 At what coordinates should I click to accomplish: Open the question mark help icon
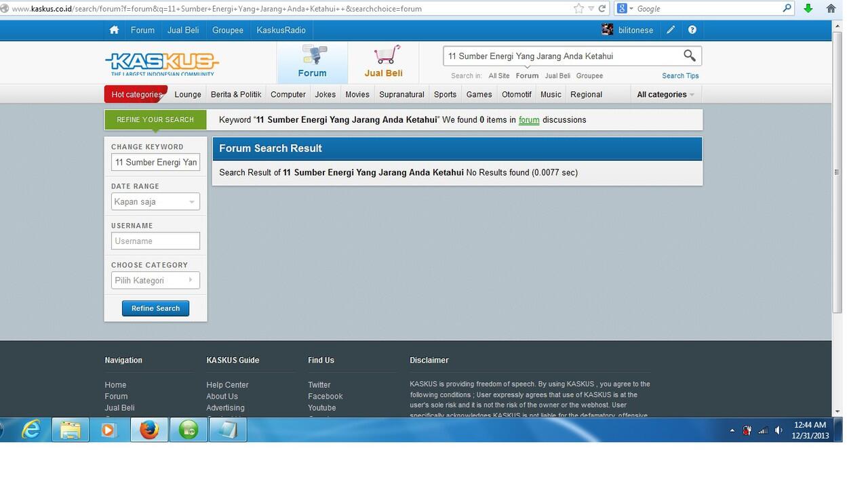point(692,30)
